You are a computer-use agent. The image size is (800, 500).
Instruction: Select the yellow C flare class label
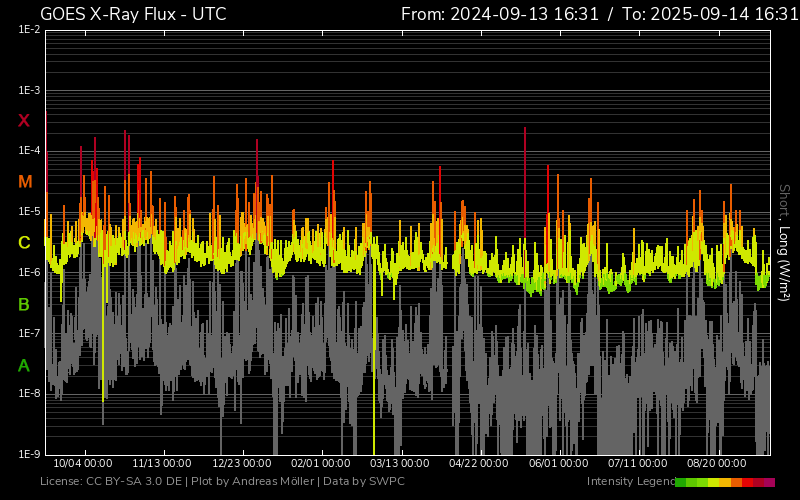tap(24, 243)
